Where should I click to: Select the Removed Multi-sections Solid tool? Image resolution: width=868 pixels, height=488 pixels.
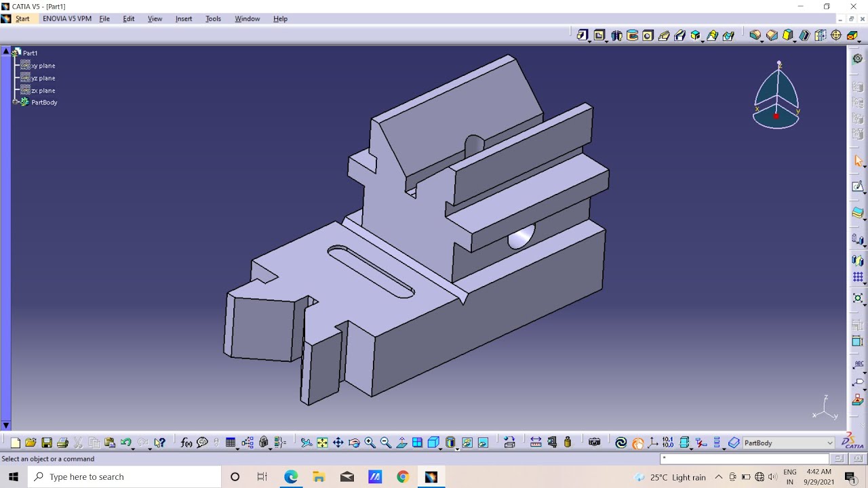(x=728, y=35)
